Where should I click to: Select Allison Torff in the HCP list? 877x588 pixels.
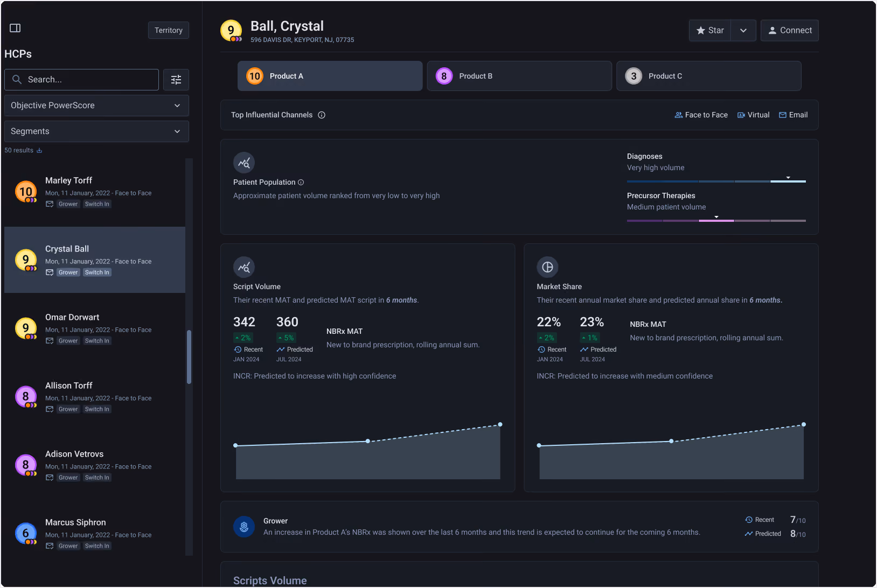[x=95, y=397]
